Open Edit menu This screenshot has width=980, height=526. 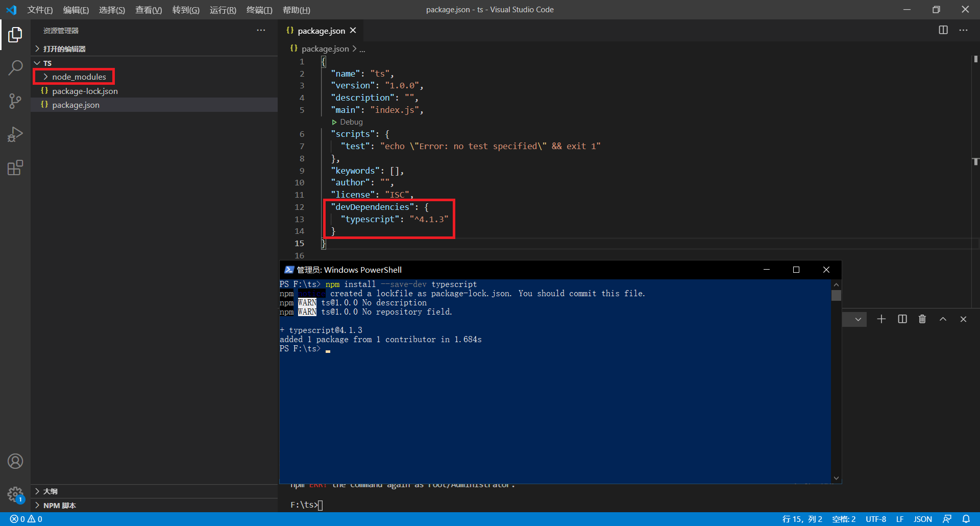coord(76,10)
